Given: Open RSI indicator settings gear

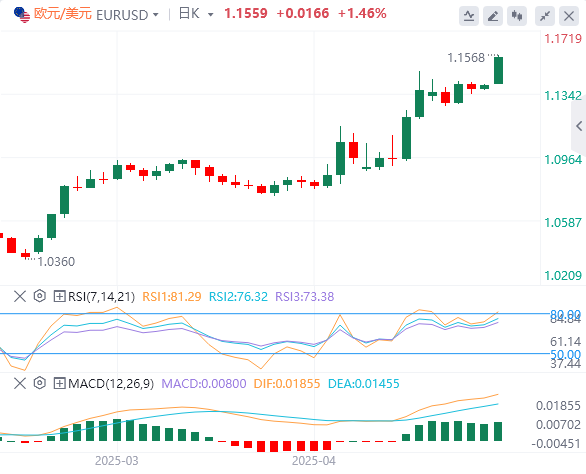Looking at the screenshot, I should point(40,296).
